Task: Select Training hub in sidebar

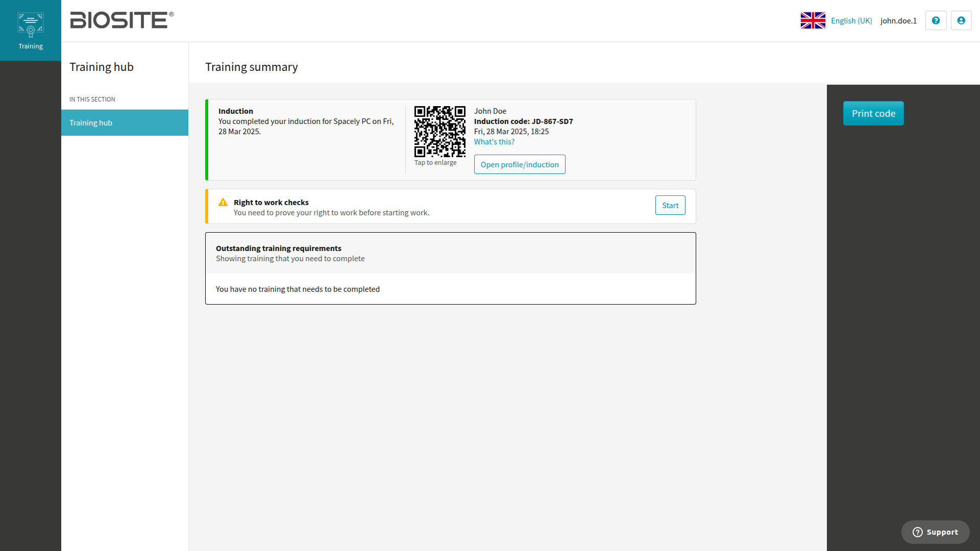Action: [x=125, y=122]
